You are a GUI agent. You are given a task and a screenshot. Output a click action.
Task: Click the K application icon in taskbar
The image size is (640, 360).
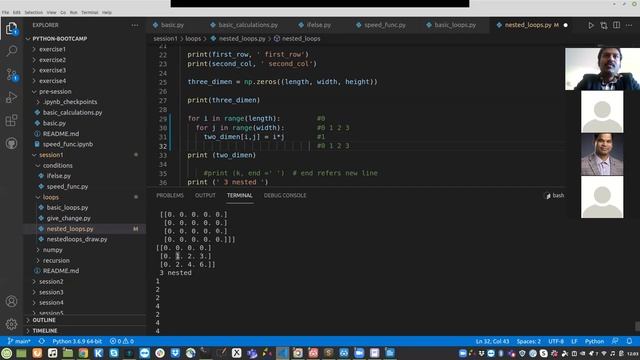tap(98, 353)
